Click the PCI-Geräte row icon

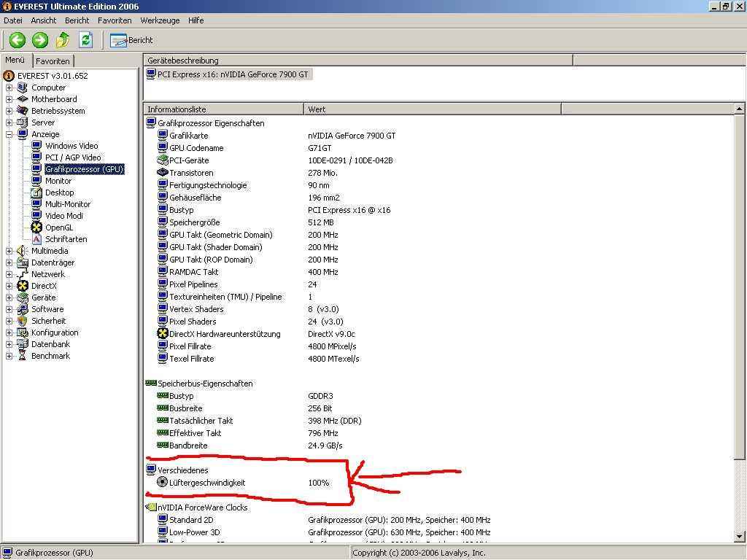coord(163,160)
